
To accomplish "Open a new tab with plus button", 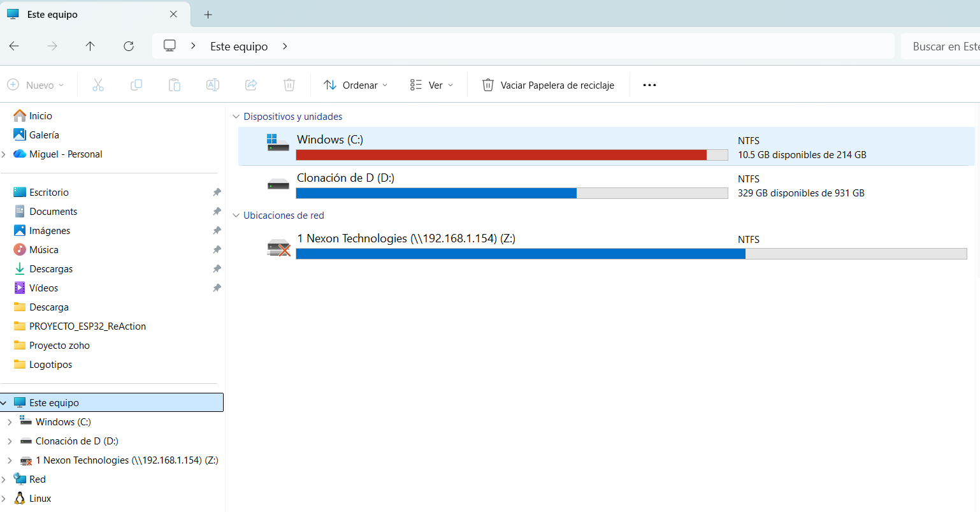I will pyautogui.click(x=208, y=14).
